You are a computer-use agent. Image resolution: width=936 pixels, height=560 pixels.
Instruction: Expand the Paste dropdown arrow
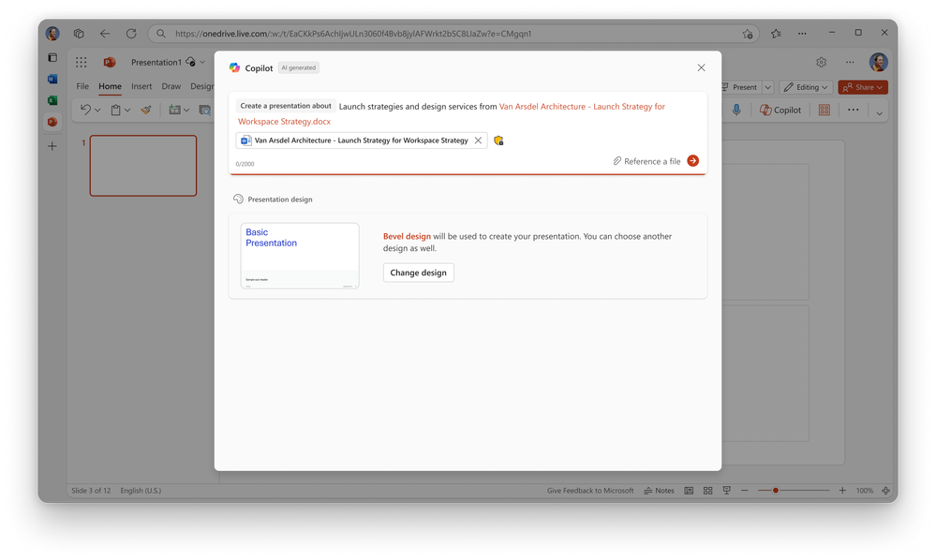(x=127, y=111)
